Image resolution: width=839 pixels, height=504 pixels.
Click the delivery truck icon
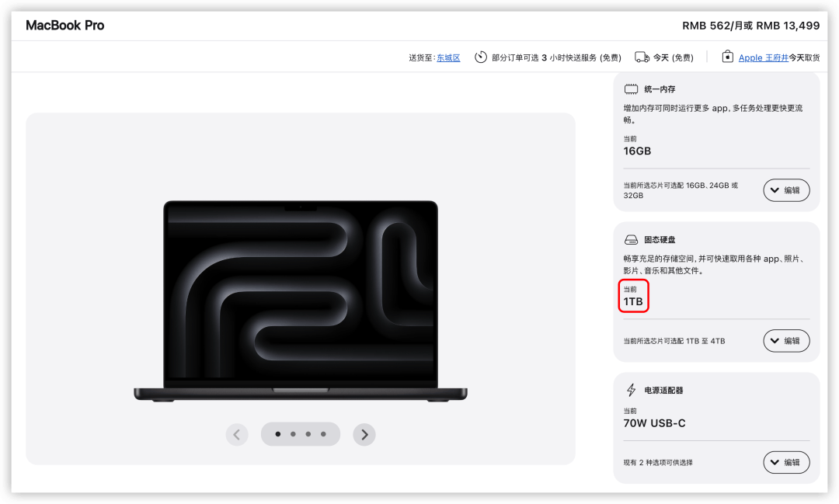click(642, 57)
